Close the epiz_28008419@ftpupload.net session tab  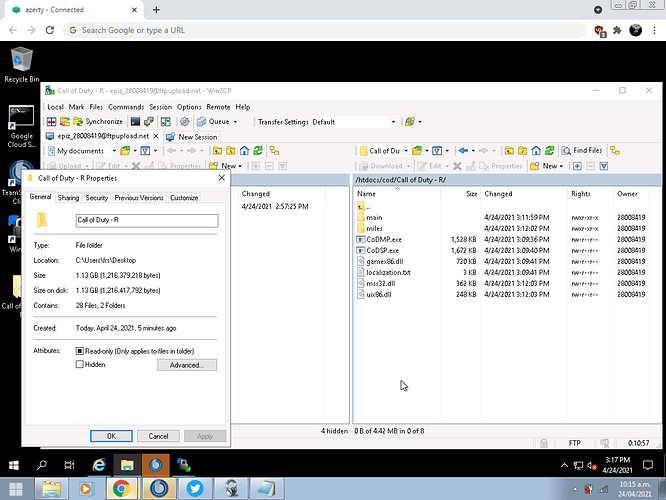coord(156,136)
